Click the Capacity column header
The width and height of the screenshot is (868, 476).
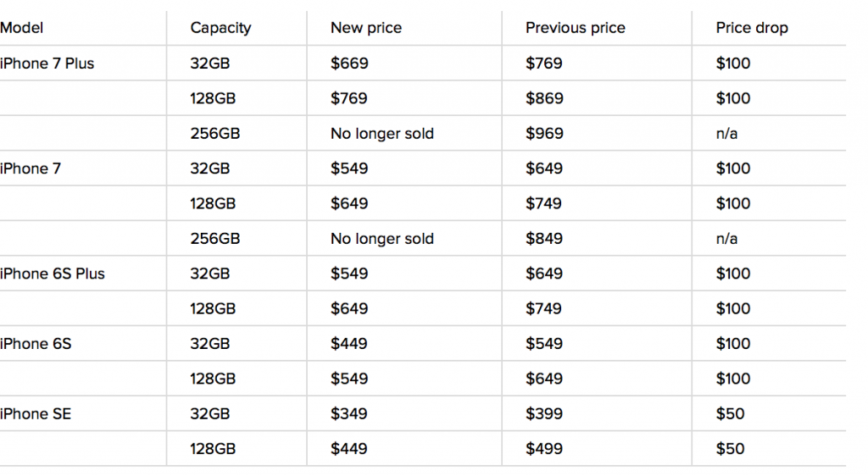(220, 28)
